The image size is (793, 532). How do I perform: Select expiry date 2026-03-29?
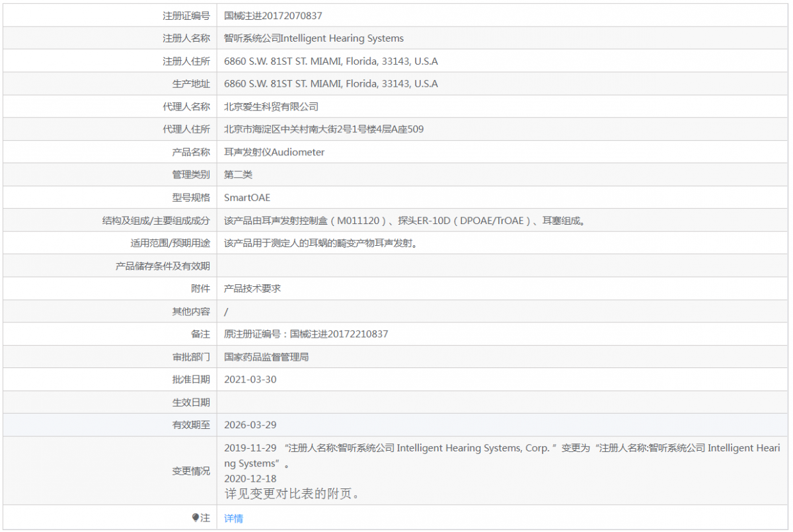[250, 425]
